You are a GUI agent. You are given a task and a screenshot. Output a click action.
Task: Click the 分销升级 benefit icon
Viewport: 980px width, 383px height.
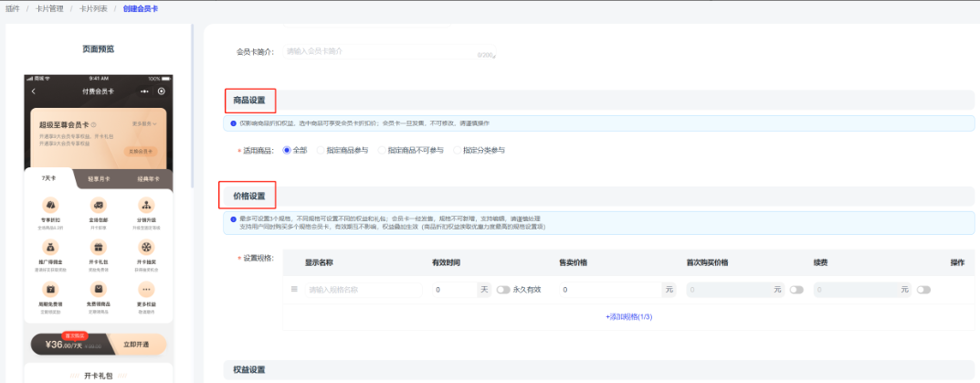145,205
